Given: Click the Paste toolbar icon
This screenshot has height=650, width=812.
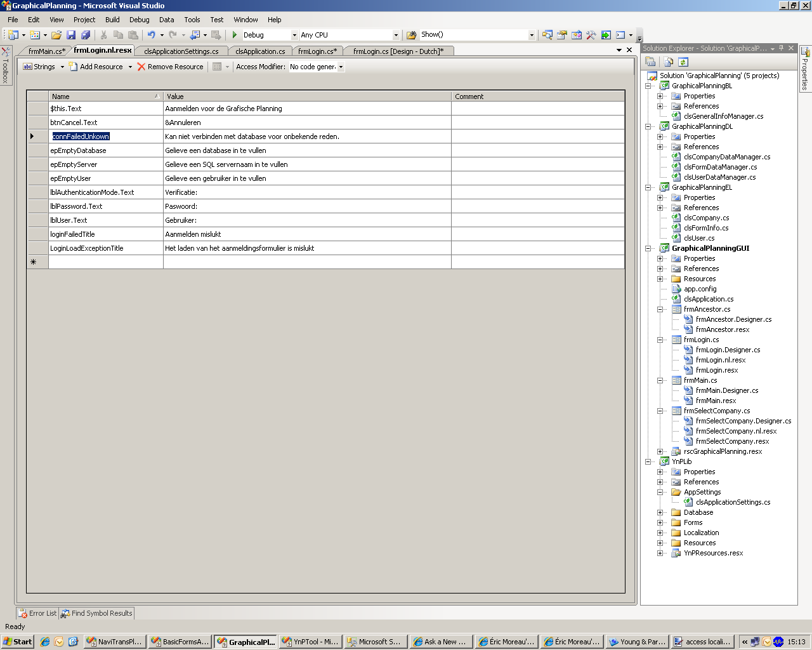Looking at the screenshot, I should pyautogui.click(x=132, y=35).
